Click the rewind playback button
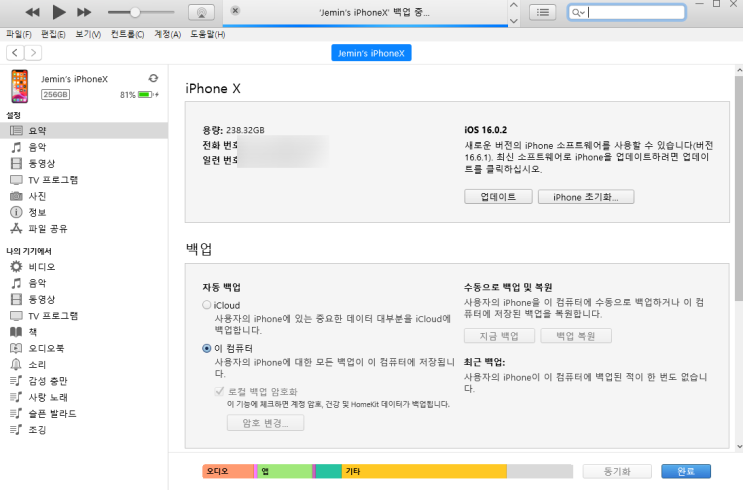This screenshot has width=743, height=490. click(32, 12)
